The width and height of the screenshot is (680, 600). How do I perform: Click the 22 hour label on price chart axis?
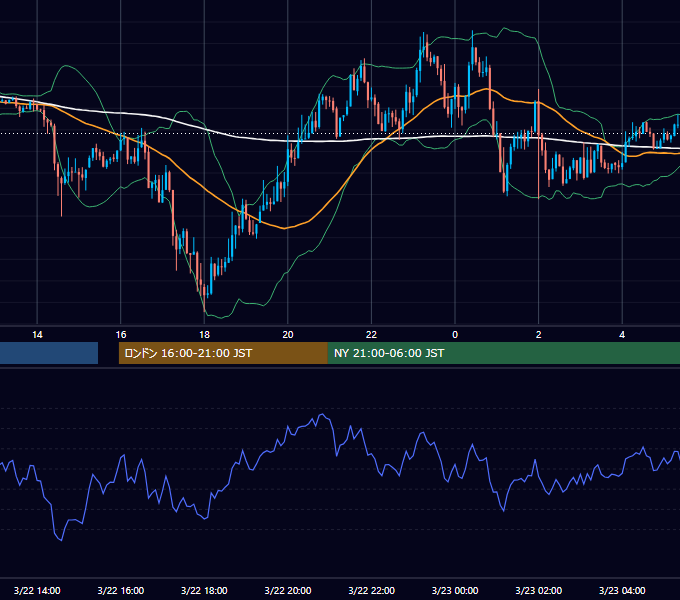pyautogui.click(x=371, y=335)
